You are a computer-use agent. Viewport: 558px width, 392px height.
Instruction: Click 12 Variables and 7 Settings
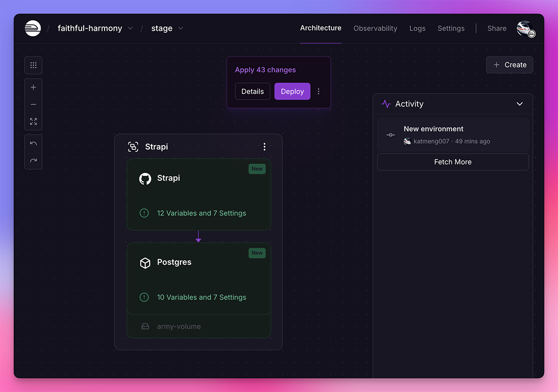[x=202, y=213]
